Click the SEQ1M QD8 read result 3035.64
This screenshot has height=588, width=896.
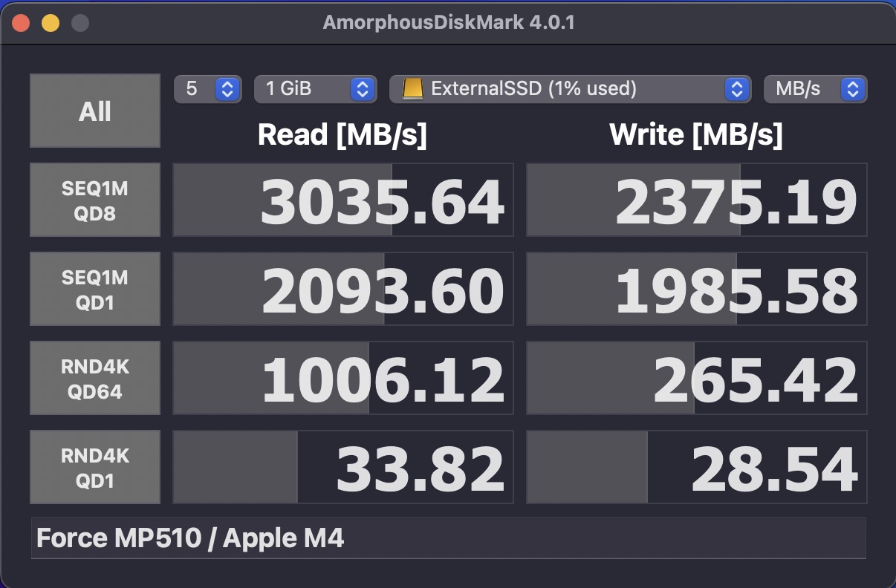coord(343,200)
